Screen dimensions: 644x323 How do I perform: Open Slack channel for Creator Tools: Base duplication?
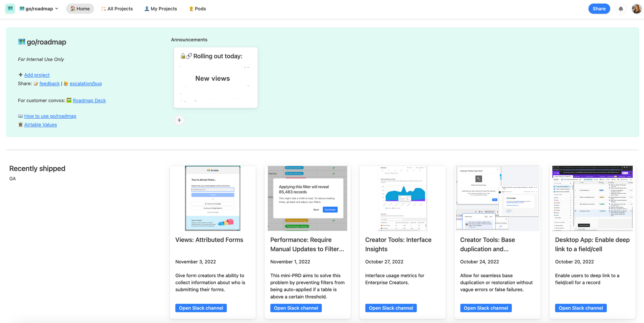(486, 308)
